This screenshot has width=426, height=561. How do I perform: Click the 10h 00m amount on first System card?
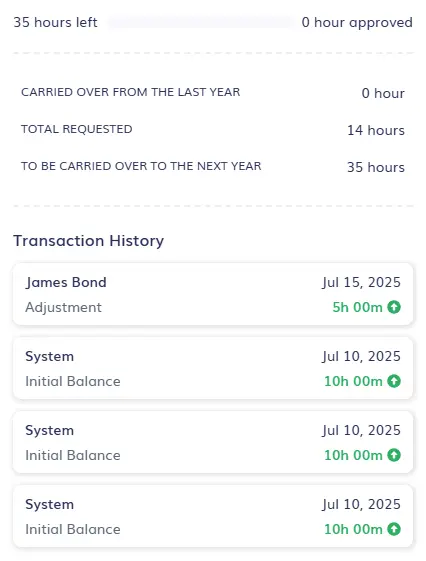pos(353,381)
